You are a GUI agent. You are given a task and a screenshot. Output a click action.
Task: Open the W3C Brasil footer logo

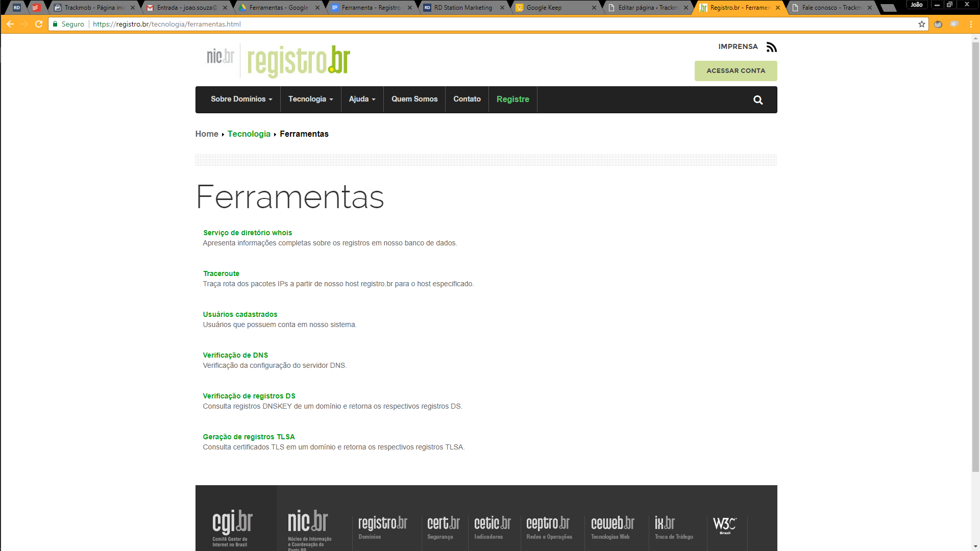(x=724, y=525)
